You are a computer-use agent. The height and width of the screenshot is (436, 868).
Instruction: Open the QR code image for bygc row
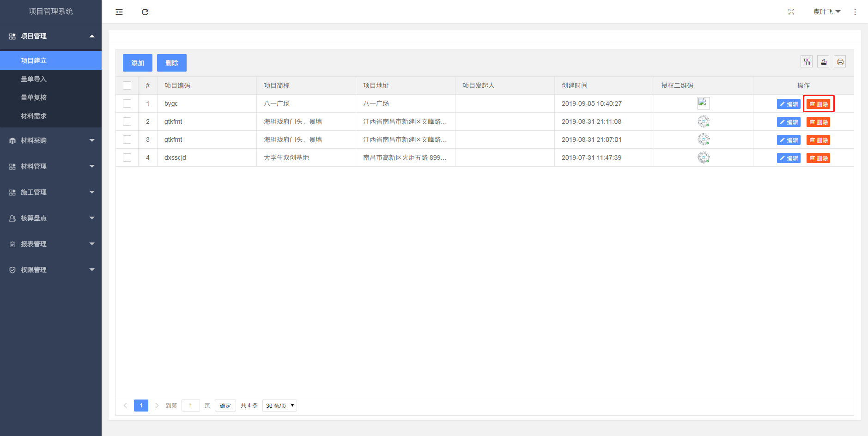(704, 103)
